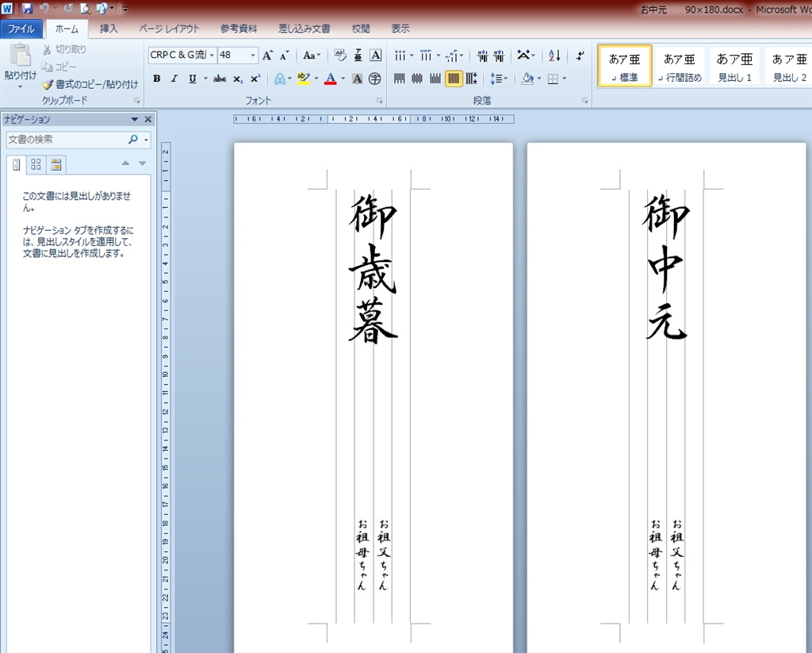The height and width of the screenshot is (653, 812).
Task: Switch to the 挿入 (Insert) tab
Action: pos(108,29)
